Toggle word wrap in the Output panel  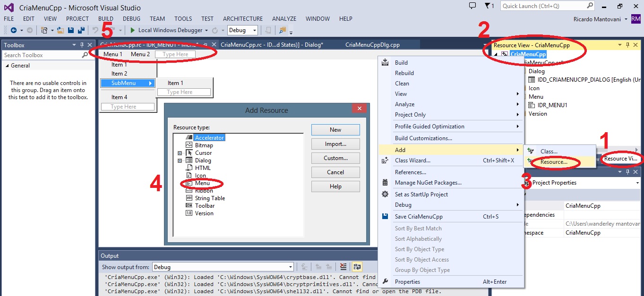click(356, 267)
